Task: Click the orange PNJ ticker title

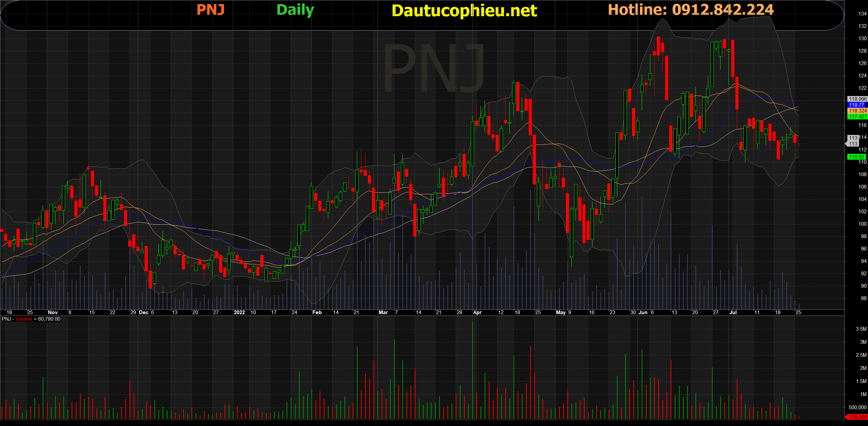Action: (x=210, y=10)
